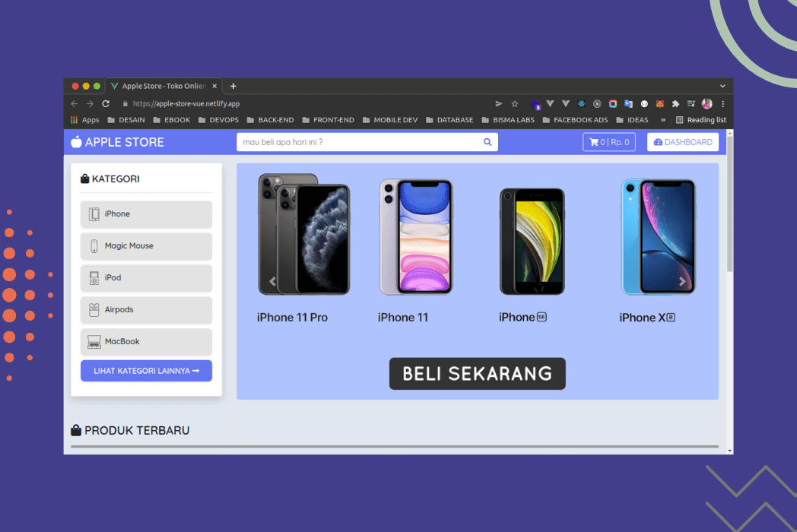Open the Chrome three-dot menu

coord(722,103)
